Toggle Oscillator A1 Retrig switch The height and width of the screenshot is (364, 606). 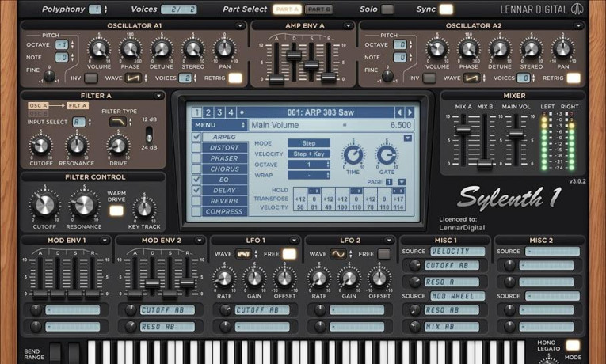pos(235,78)
